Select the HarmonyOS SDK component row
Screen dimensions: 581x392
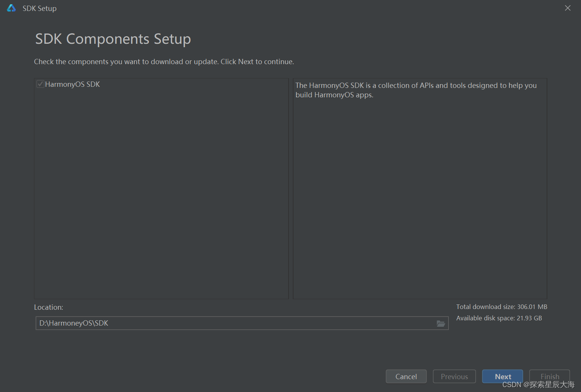(x=161, y=84)
